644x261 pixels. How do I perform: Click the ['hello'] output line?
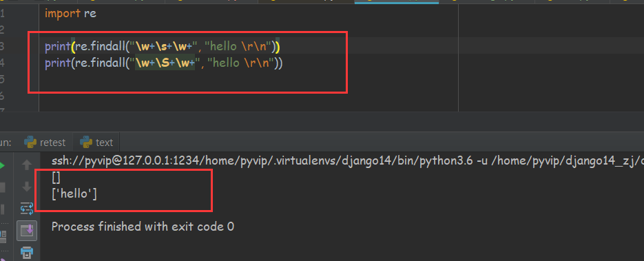tap(74, 194)
